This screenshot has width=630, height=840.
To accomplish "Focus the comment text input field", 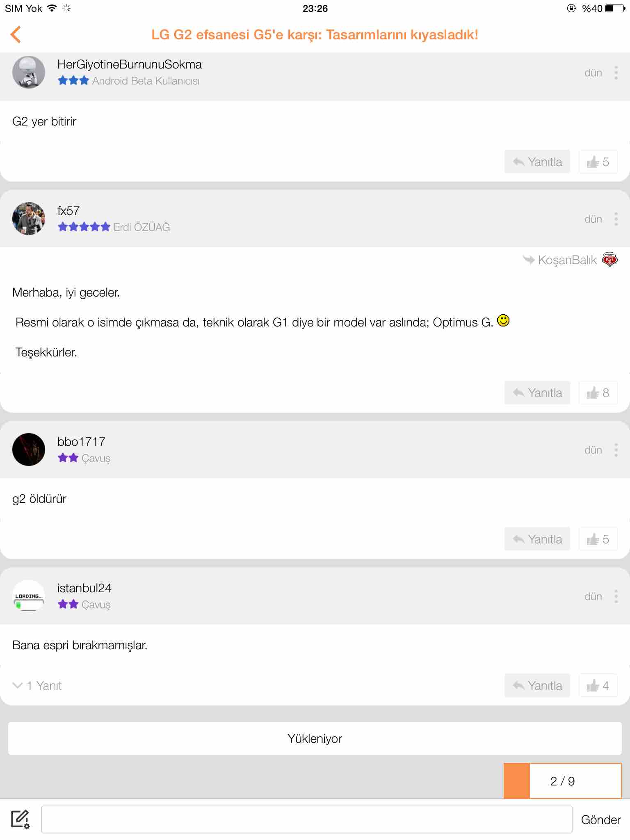I will tap(307, 819).
